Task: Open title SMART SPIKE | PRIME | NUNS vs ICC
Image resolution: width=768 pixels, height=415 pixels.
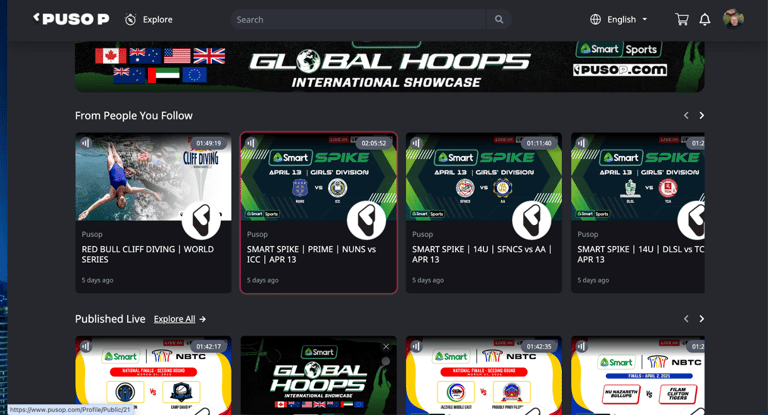Action: click(312, 254)
